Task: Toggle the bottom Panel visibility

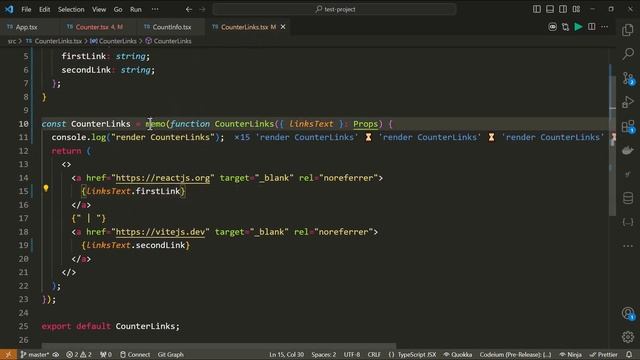Action: click(550, 9)
